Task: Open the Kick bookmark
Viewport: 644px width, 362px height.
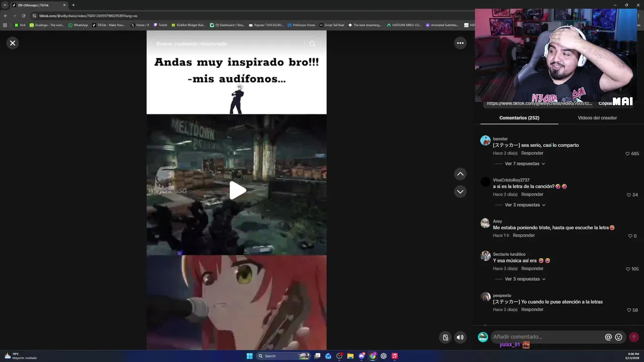Action: [20, 25]
